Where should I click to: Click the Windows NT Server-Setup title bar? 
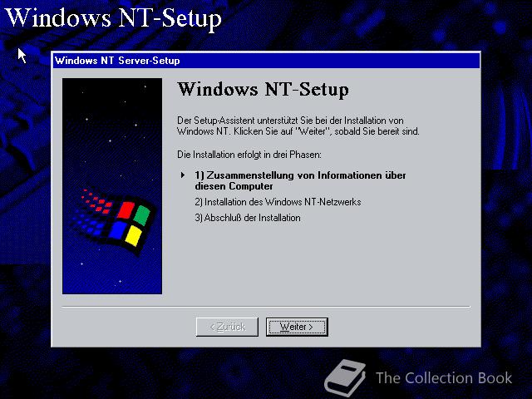coord(266,61)
